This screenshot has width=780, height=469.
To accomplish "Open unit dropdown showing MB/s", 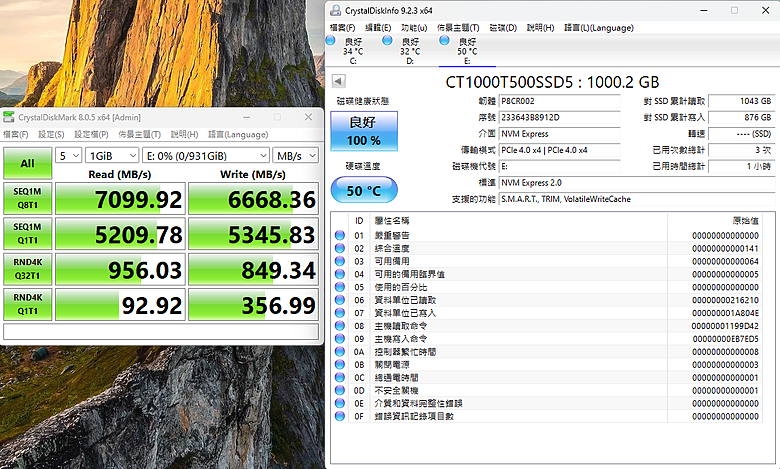I will pos(295,156).
